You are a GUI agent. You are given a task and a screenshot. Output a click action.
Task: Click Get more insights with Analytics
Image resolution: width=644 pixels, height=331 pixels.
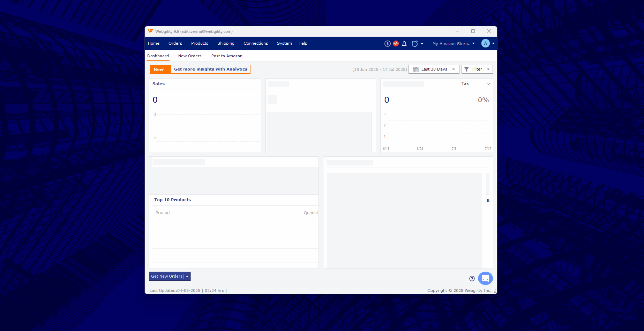pyautogui.click(x=210, y=69)
